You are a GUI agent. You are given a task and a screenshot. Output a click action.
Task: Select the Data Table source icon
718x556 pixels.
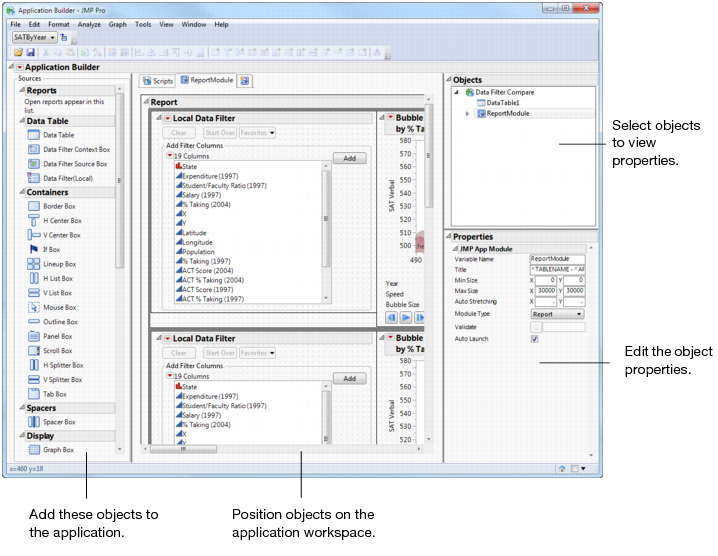[x=34, y=134]
